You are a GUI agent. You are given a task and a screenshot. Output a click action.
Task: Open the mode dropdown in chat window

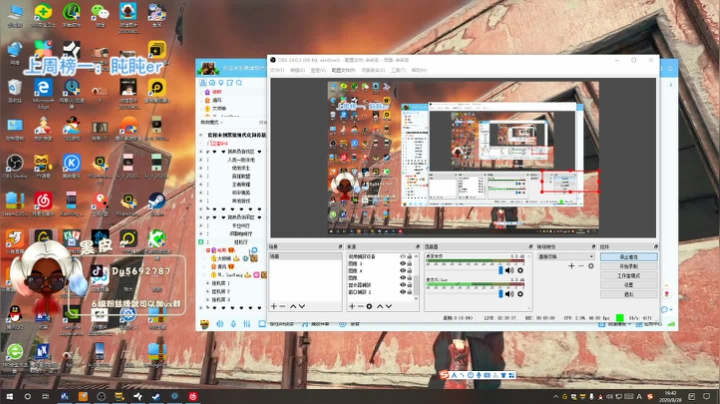(212, 122)
